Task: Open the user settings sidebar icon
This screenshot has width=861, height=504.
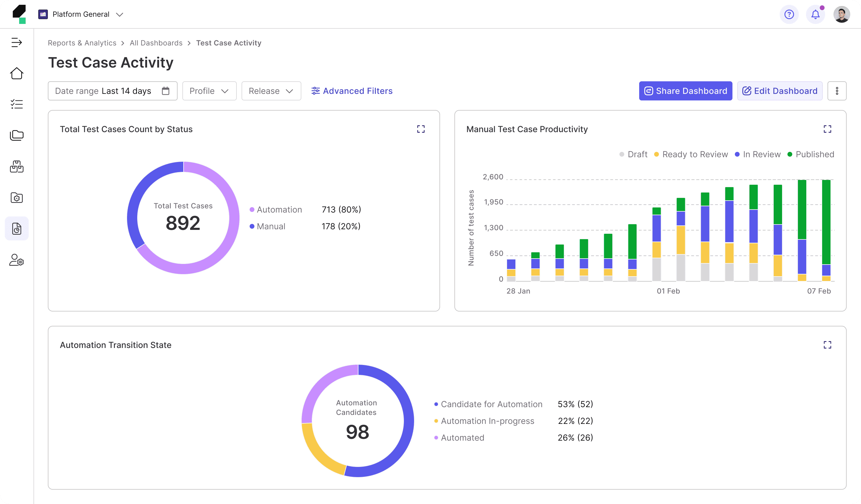Action: tap(16, 260)
